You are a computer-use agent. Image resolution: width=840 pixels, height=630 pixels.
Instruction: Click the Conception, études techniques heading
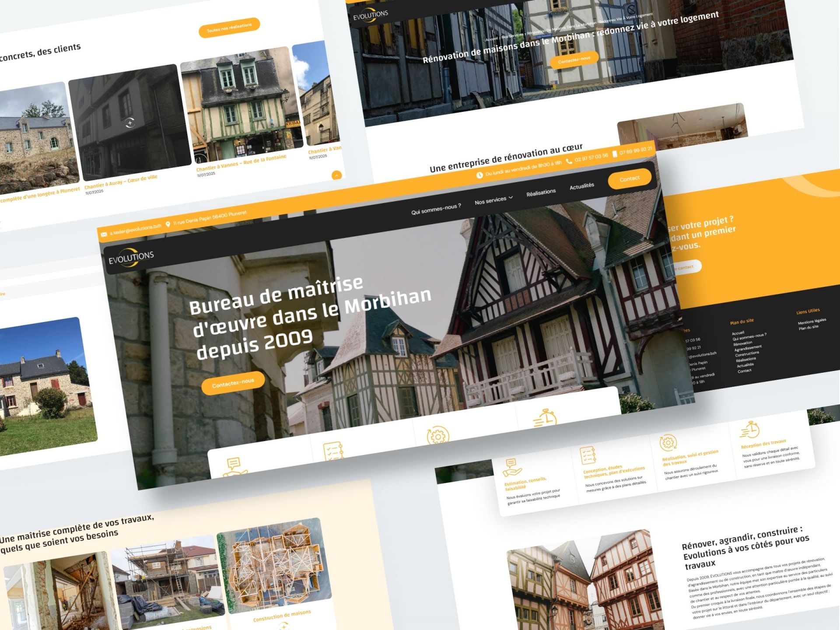(x=614, y=472)
